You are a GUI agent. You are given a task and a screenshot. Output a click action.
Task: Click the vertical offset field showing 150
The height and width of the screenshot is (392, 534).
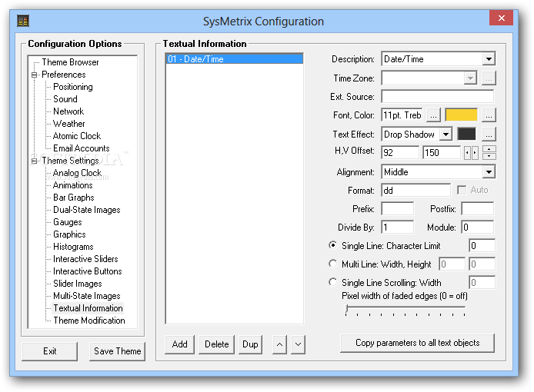(x=442, y=152)
